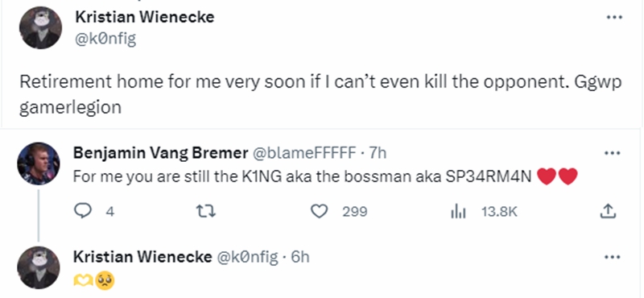Open Benjamin Vang Bremer's profile picture
The image size is (644, 298).
point(39,163)
